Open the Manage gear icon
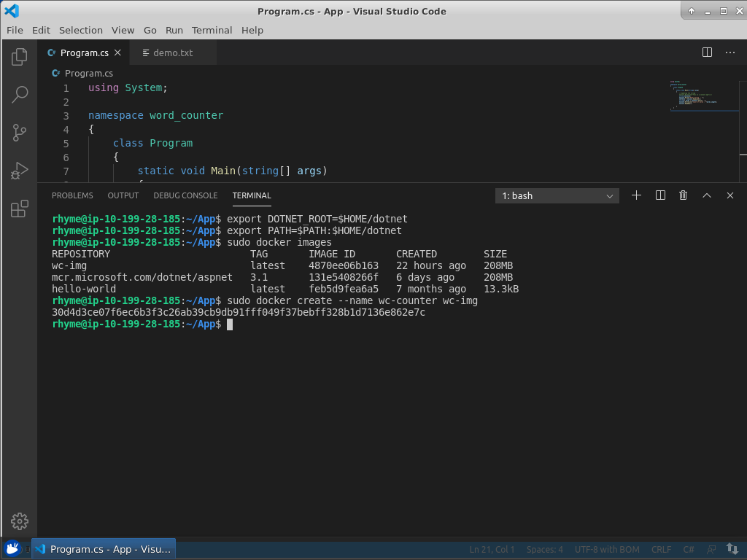Viewport: 747px width, 560px height. click(x=19, y=521)
